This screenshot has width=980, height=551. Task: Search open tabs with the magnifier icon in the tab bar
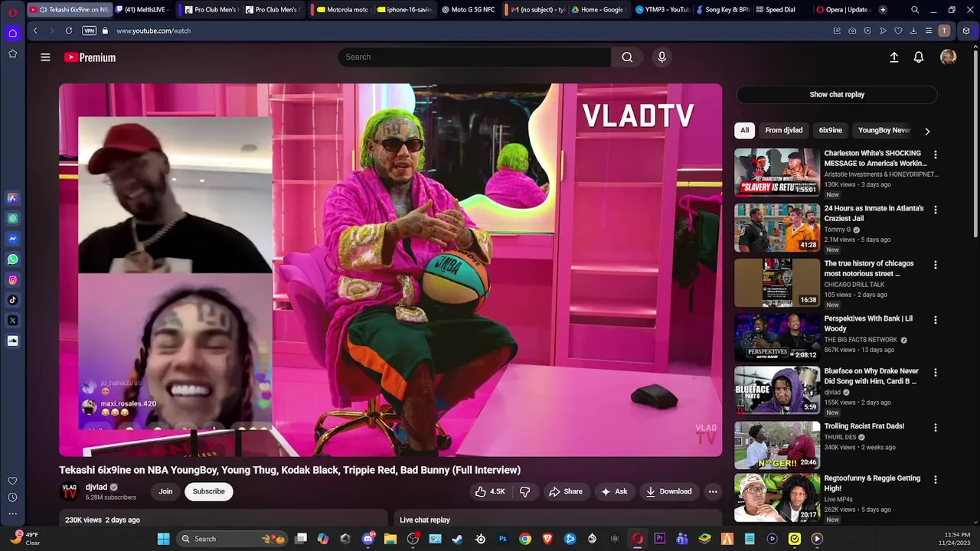[915, 10]
